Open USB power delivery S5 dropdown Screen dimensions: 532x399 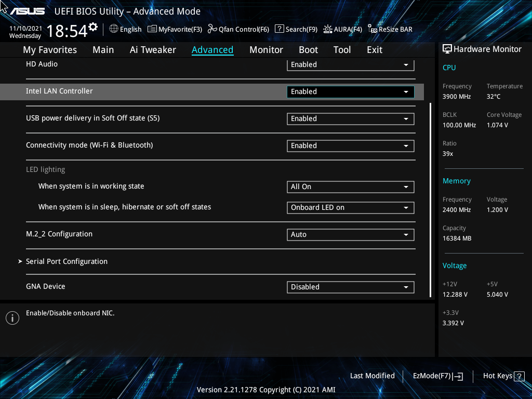351,119
